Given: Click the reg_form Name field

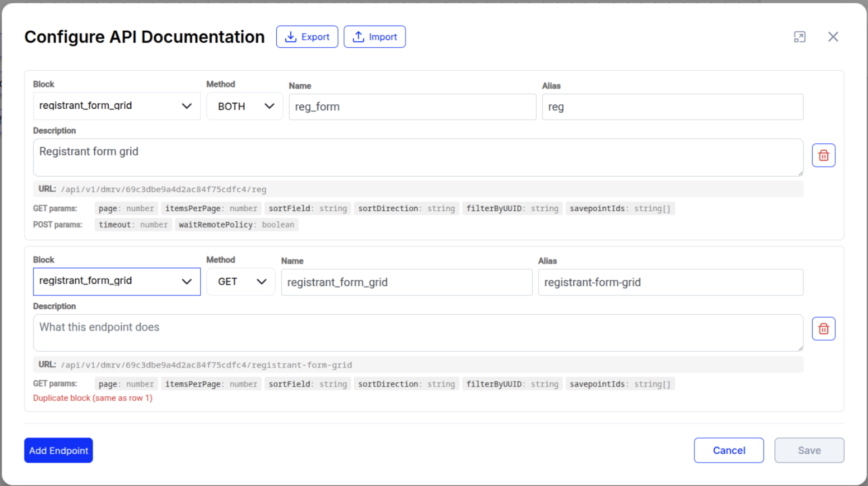Looking at the screenshot, I should point(412,107).
